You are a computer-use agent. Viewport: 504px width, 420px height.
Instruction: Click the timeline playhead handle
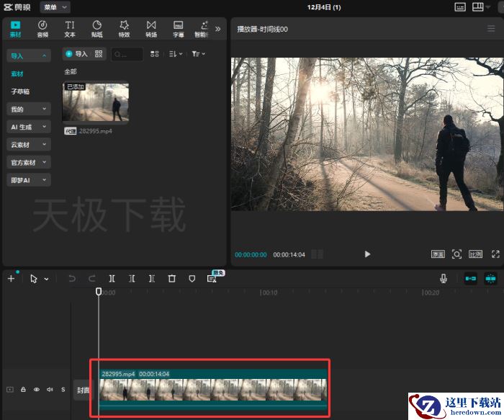(x=99, y=291)
